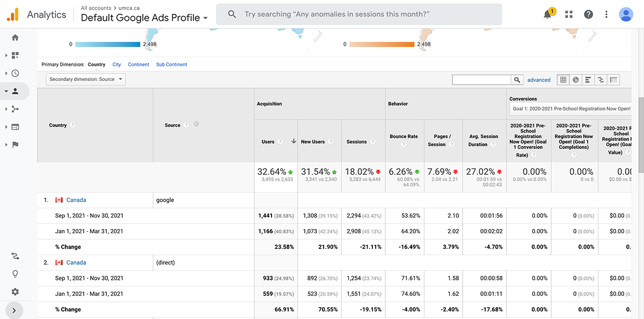
Task: Open the Google apps grid icon
Action: [x=569, y=14]
